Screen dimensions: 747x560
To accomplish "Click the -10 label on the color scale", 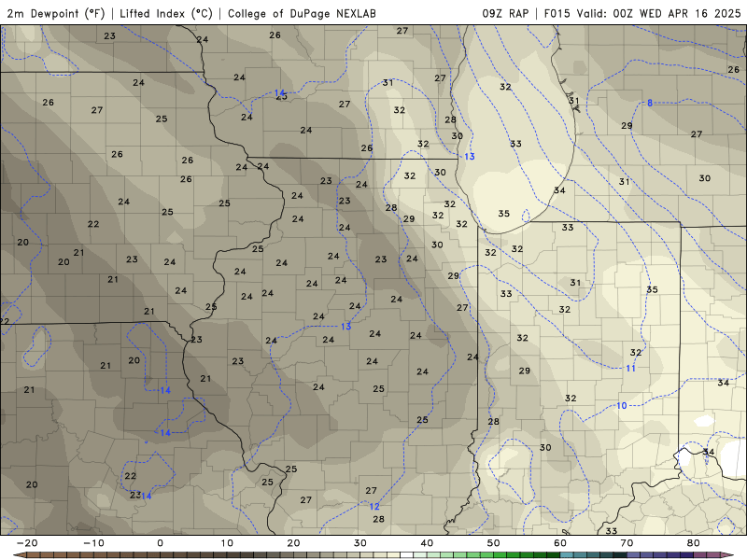I will click(x=93, y=543).
